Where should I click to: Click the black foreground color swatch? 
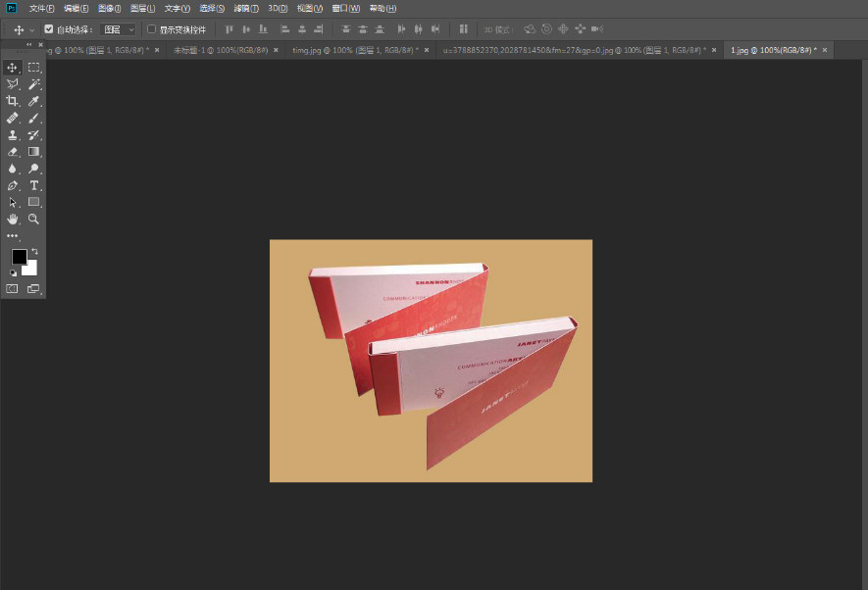(x=19, y=257)
